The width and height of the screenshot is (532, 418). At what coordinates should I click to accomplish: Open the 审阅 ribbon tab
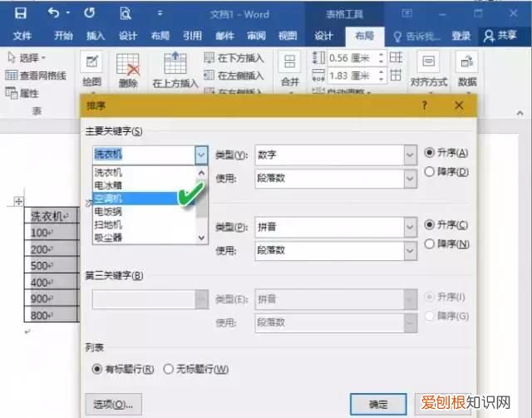click(256, 36)
